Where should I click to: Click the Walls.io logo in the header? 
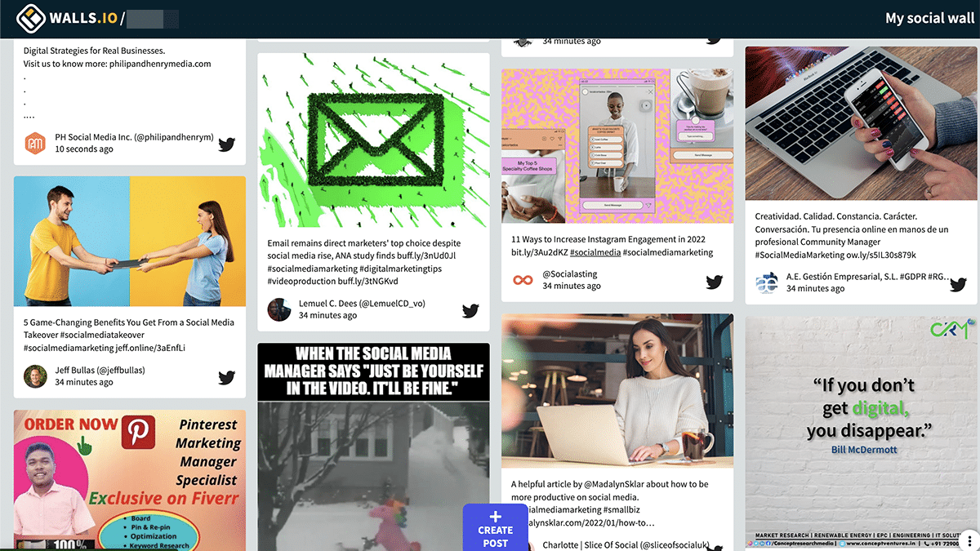point(67,18)
